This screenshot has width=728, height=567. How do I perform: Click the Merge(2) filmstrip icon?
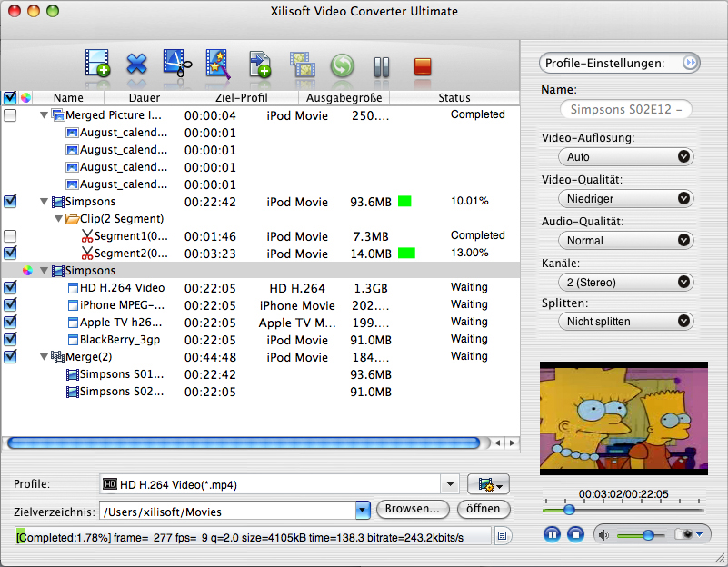(57, 357)
